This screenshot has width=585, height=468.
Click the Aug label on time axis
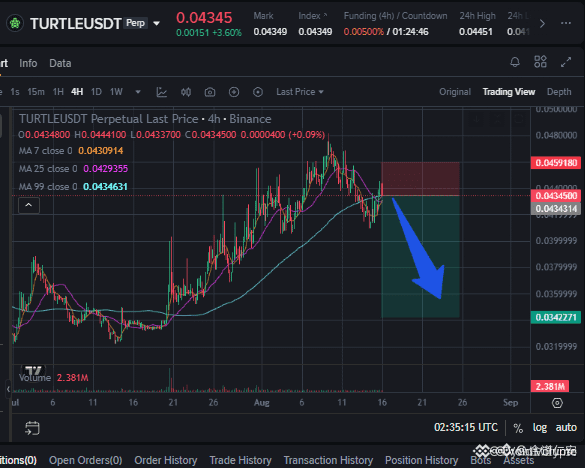262,403
